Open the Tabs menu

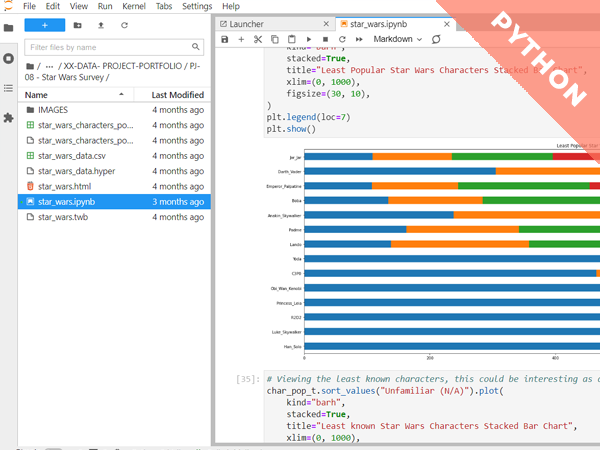pos(164,6)
